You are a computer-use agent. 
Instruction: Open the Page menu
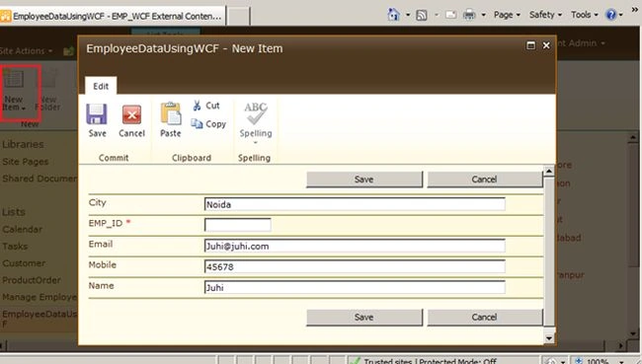click(507, 15)
